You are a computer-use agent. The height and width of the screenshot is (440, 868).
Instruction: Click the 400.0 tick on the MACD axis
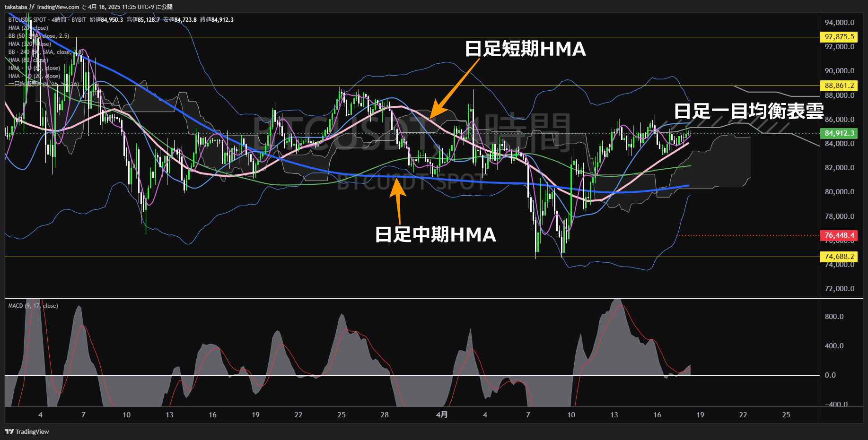tap(834, 346)
